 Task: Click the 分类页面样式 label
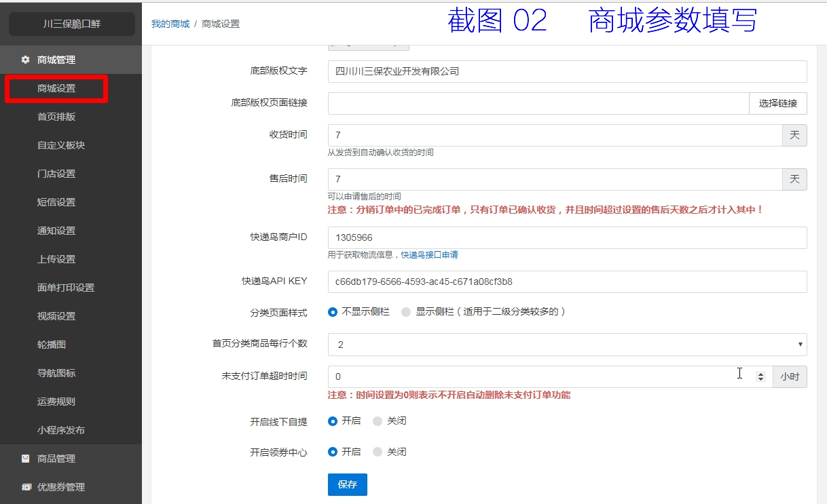[x=279, y=313]
